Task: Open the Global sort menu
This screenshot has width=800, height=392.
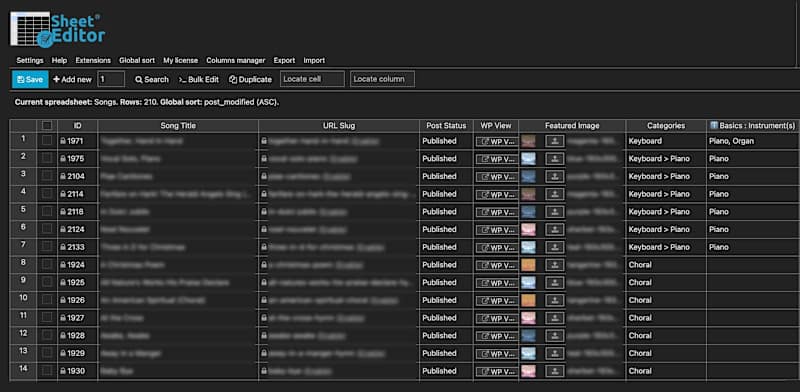Action: [x=137, y=60]
